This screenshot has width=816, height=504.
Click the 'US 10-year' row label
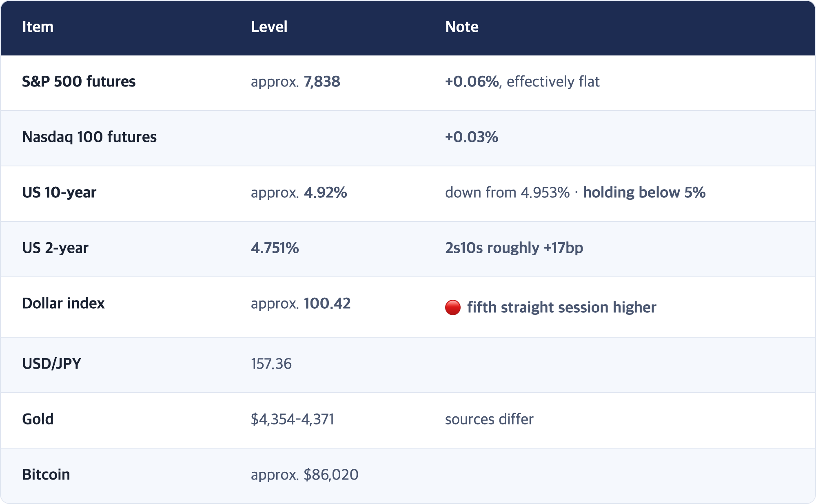pos(59,192)
